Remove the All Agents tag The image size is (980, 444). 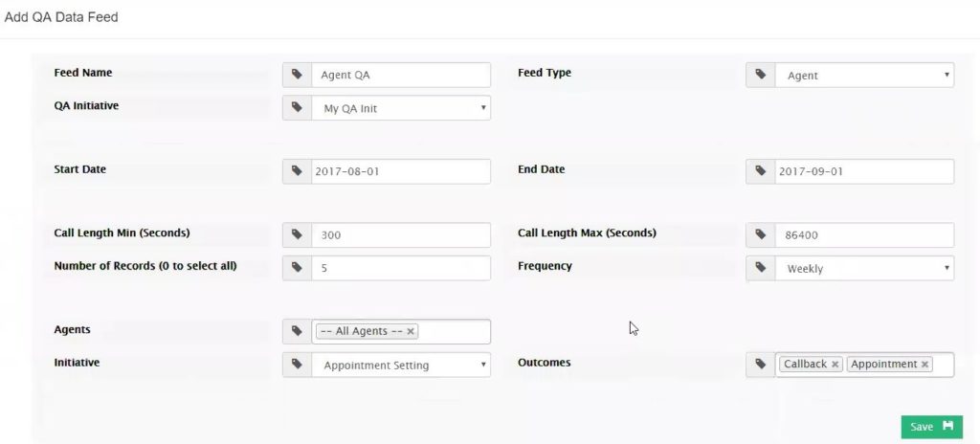[x=411, y=331]
